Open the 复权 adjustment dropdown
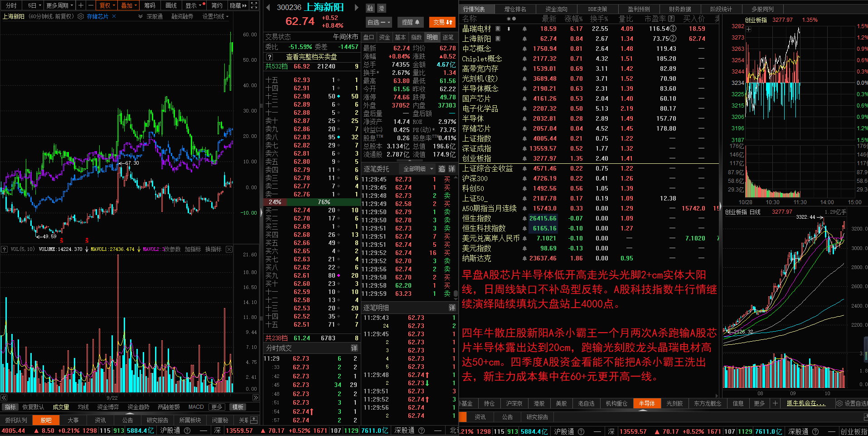The image size is (868, 436). 107,5
